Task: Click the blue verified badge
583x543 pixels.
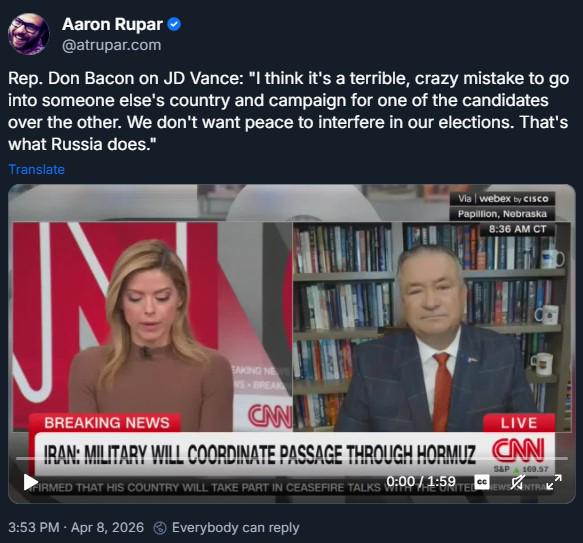Action: [x=174, y=25]
